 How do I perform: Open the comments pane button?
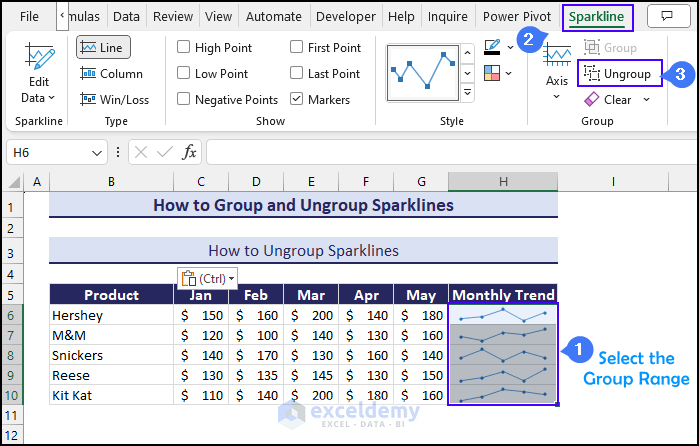click(662, 17)
